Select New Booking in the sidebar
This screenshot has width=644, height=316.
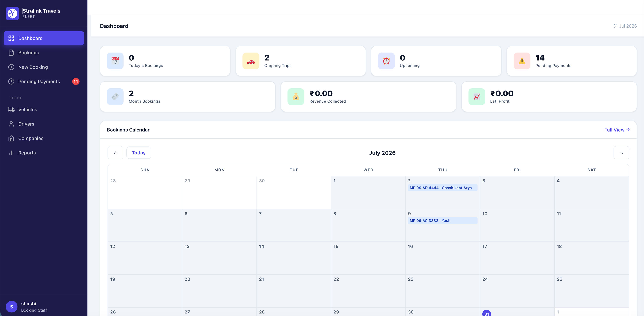click(x=44, y=67)
